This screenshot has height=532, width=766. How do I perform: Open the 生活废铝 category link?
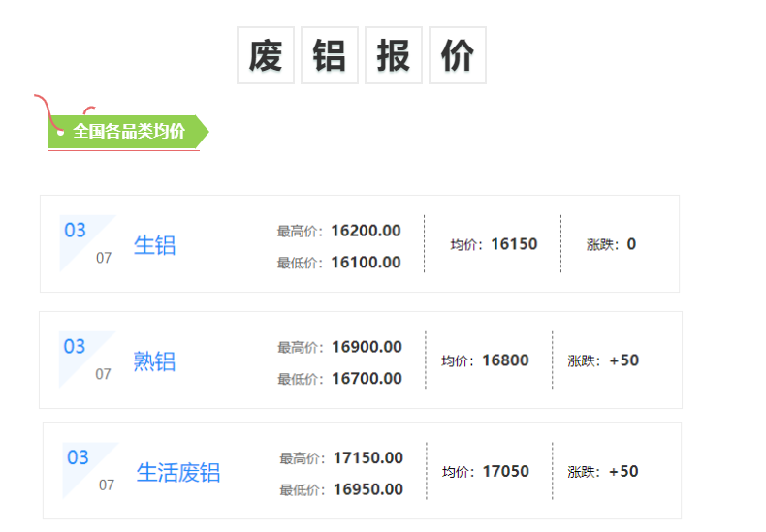(x=178, y=473)
